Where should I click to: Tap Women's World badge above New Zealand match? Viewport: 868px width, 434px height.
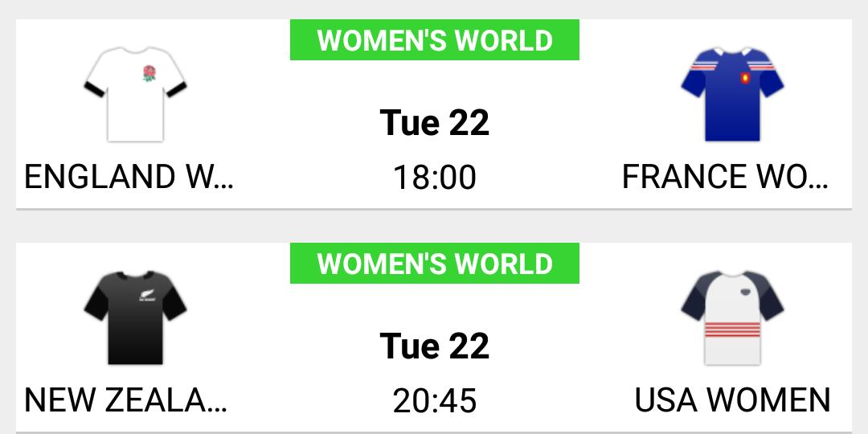click(435, 264)
